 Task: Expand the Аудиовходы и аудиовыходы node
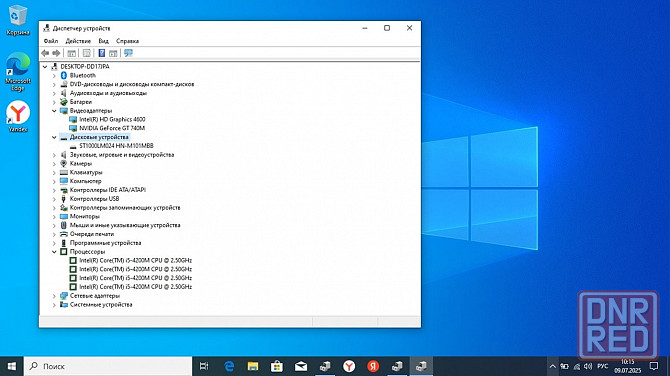tap(54, 93)
